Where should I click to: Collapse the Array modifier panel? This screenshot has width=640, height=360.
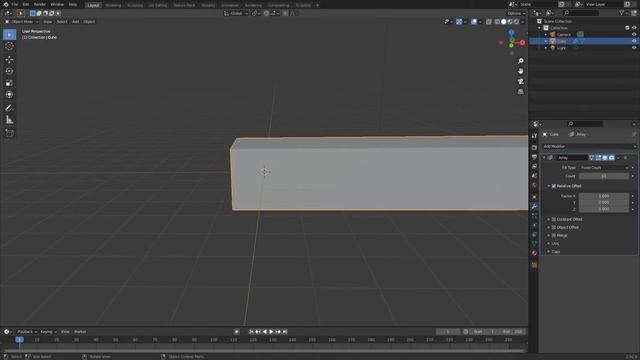544,158
